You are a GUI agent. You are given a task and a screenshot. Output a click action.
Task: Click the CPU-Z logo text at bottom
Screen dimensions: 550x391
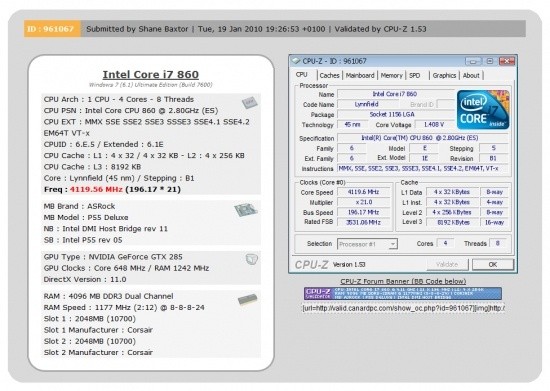pyautogui.click(x=311, y=265)
